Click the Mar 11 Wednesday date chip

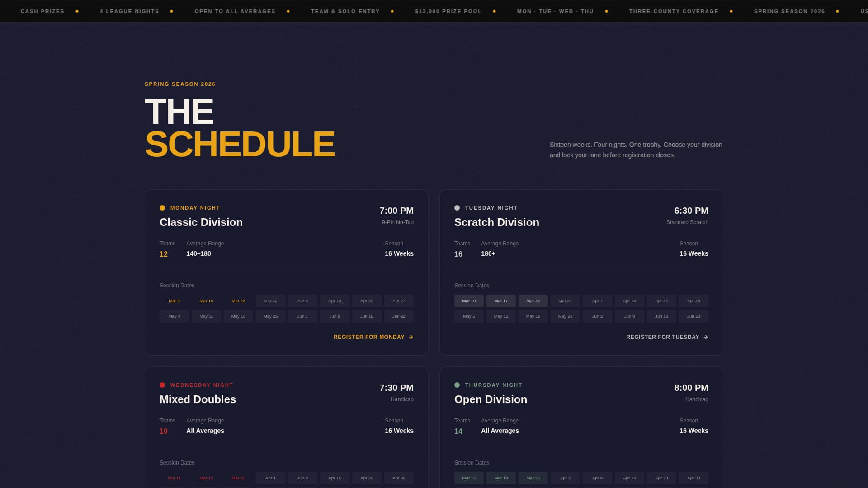pos(174,478)
